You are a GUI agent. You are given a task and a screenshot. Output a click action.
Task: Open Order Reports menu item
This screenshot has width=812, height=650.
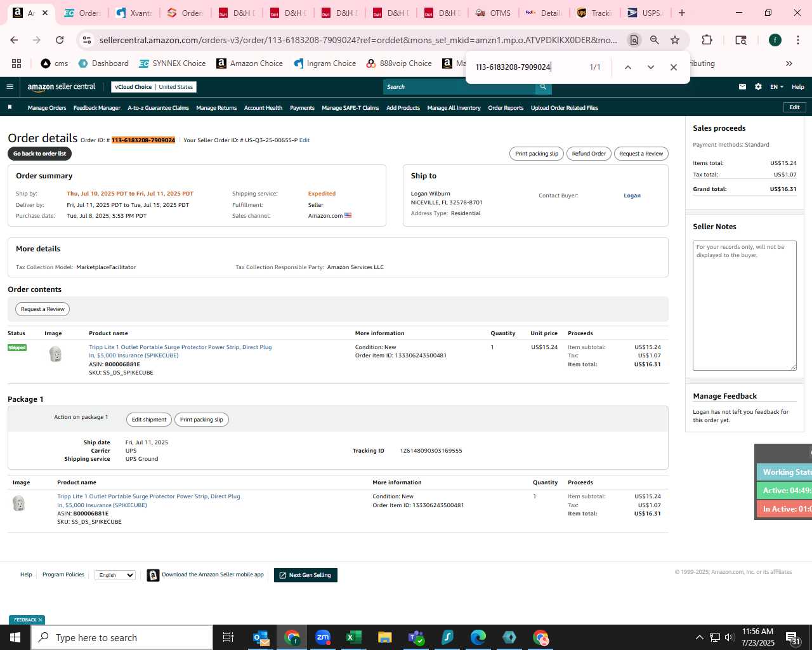(506, 108)
